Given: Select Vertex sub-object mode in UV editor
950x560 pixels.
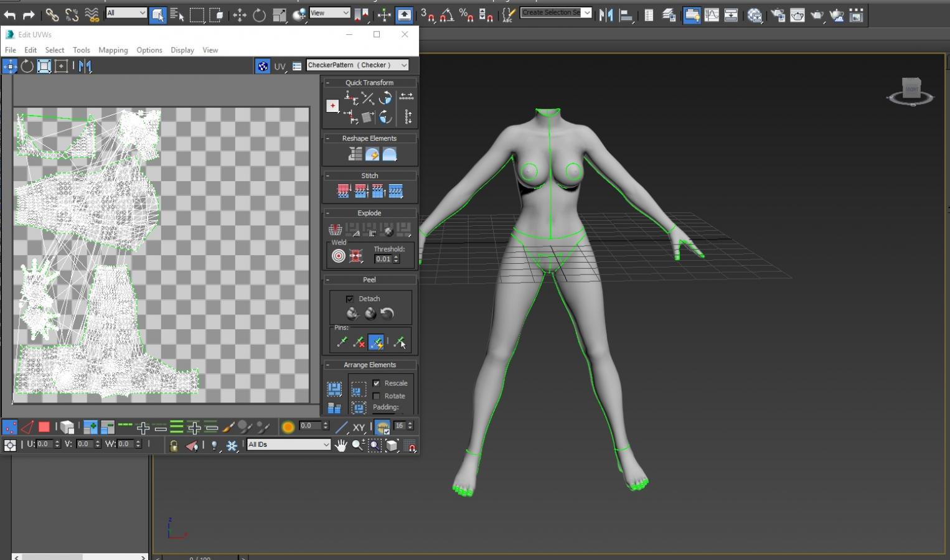Looking at the screenshot, I should click(9, 427).
